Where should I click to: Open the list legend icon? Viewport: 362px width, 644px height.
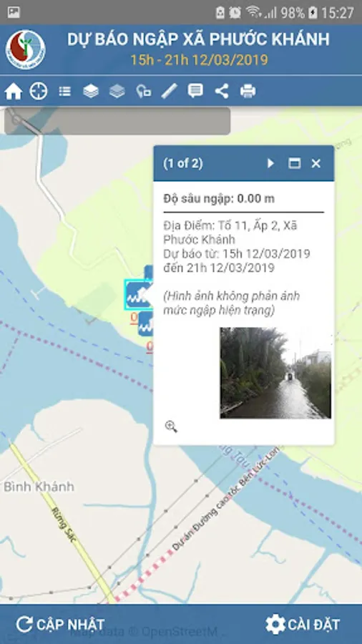click(64, 91)
